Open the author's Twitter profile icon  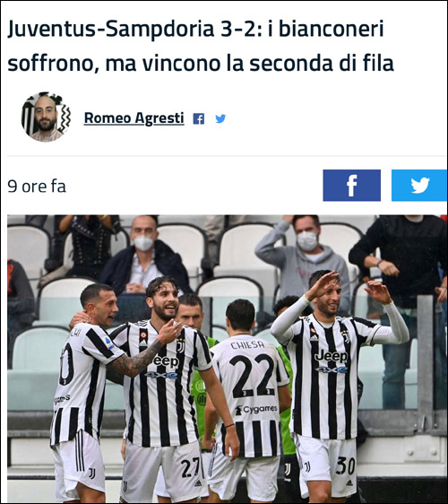click(220, 118)
